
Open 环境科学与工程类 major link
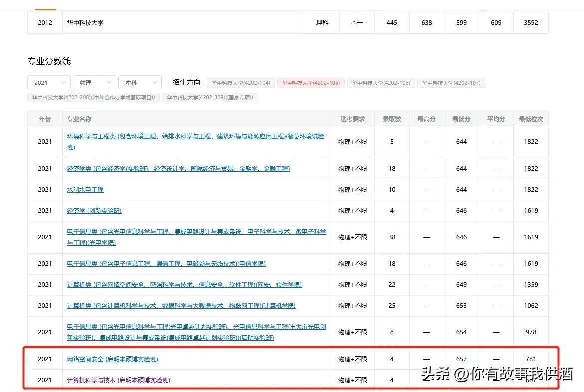click(195, 136)
